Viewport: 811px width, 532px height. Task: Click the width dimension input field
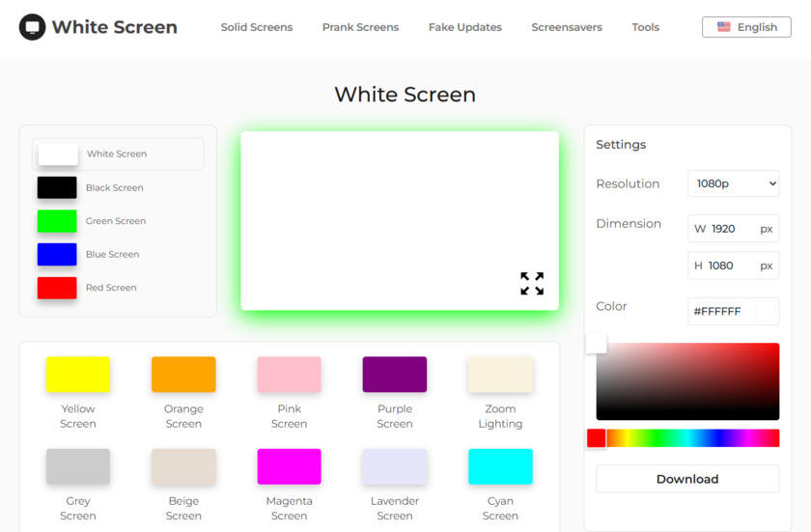pyautogui.click(x=734, y=229)
